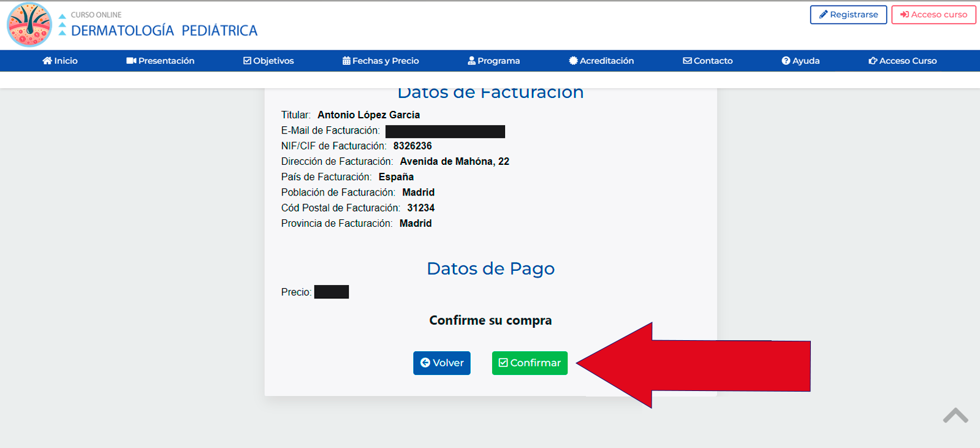Click the Dermatología Pediátrica site title
The image size is (980, 448).
click(164, 31)
